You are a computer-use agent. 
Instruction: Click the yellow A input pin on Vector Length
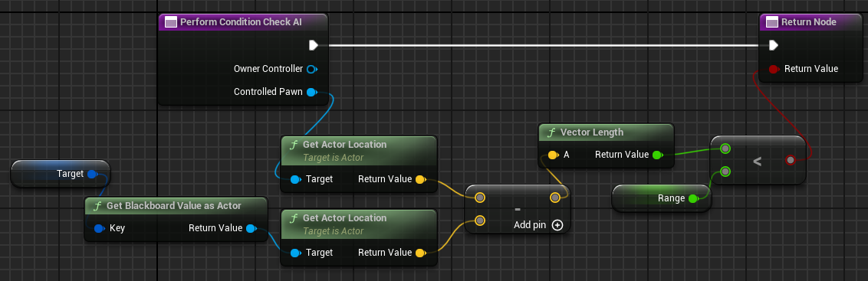[x=552, y=155]
